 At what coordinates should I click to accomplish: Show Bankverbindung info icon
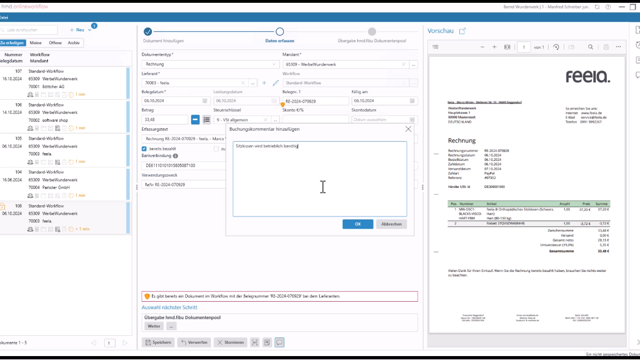[x=176, y=156]
